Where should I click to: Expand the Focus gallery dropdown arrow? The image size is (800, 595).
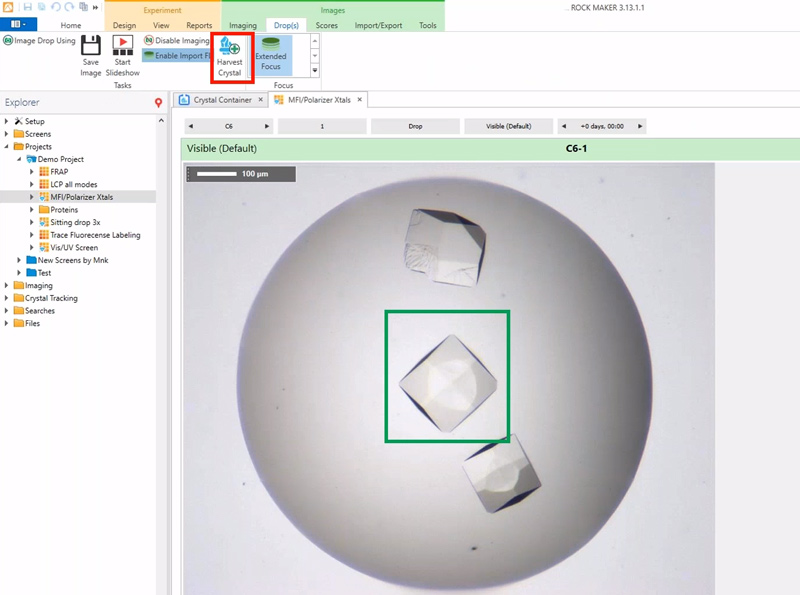(316, 70)
